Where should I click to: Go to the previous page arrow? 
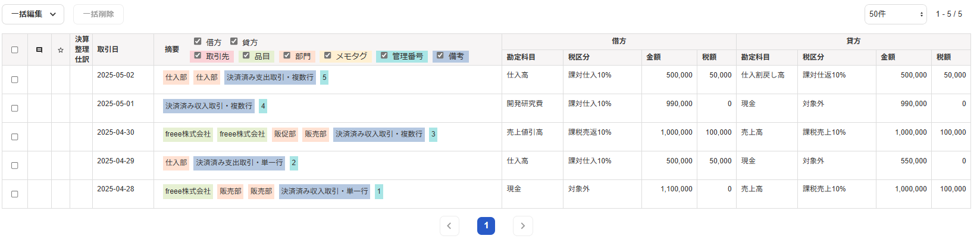coord(449,226)
